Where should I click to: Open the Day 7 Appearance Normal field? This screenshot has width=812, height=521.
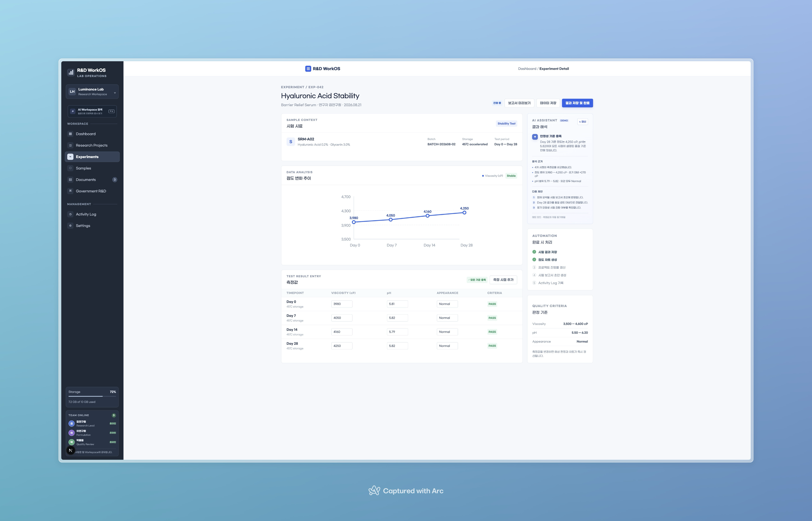coord(447,318)
